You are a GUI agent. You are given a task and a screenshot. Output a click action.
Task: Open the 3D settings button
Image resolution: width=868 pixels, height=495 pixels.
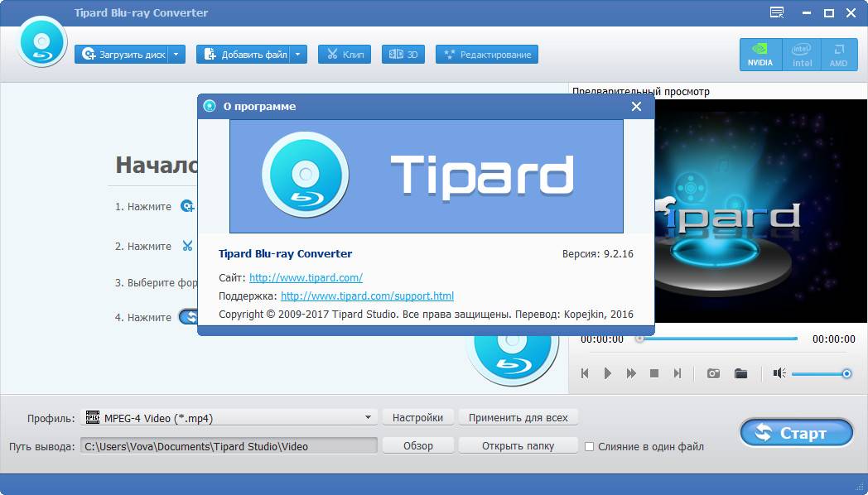tap(403, 54)
